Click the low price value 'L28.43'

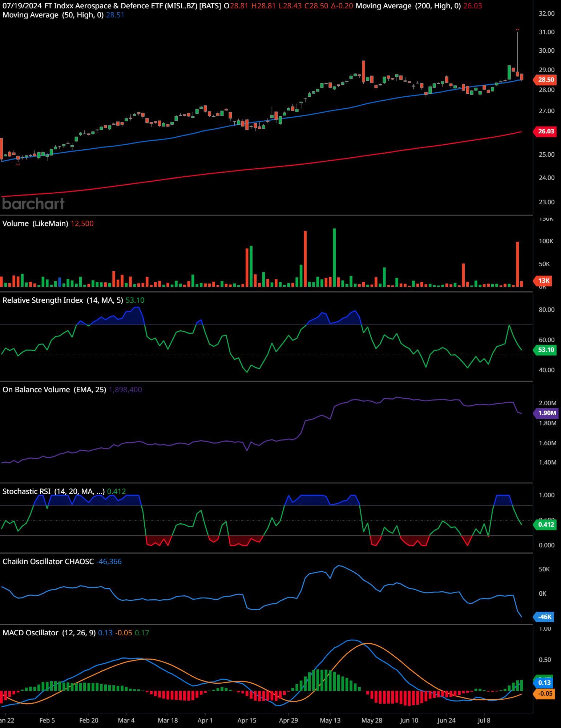click(290, 6)
